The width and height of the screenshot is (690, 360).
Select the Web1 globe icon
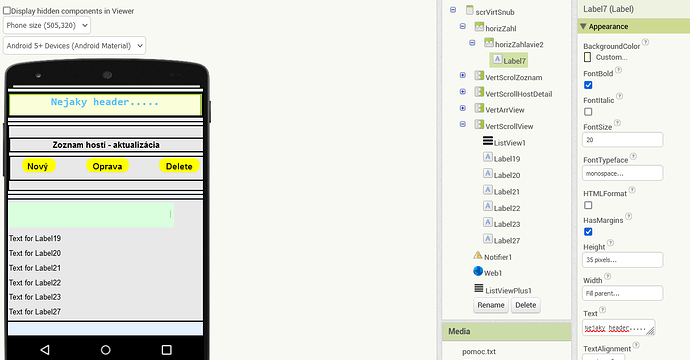click(x=478, y=271)
